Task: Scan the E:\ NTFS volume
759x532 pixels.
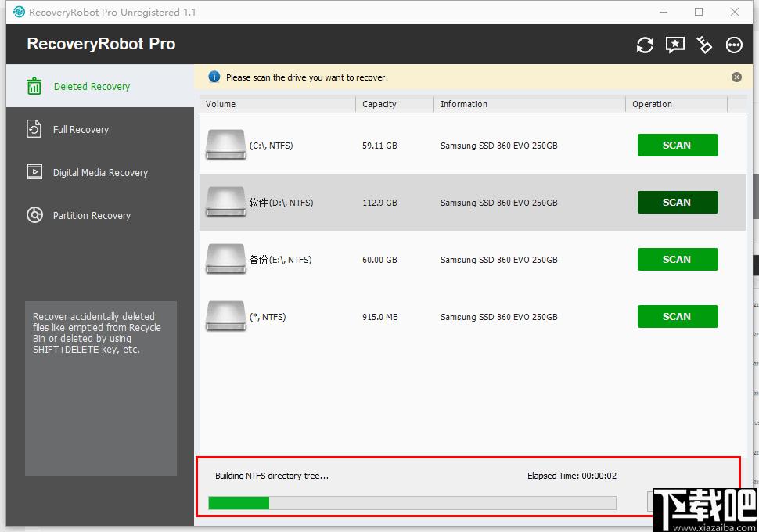Action: [x=677, y=260]
